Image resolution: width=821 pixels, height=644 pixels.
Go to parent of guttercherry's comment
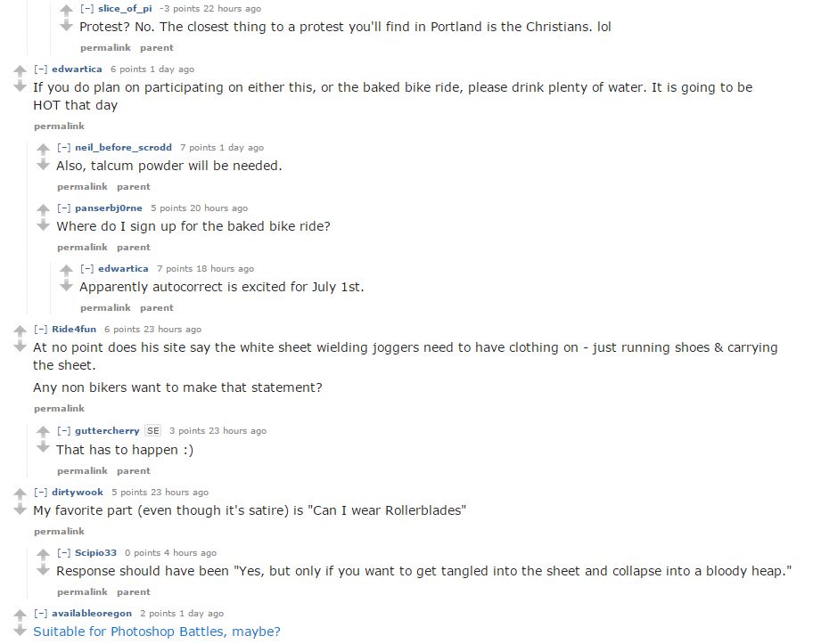click(x=134, y=471)
